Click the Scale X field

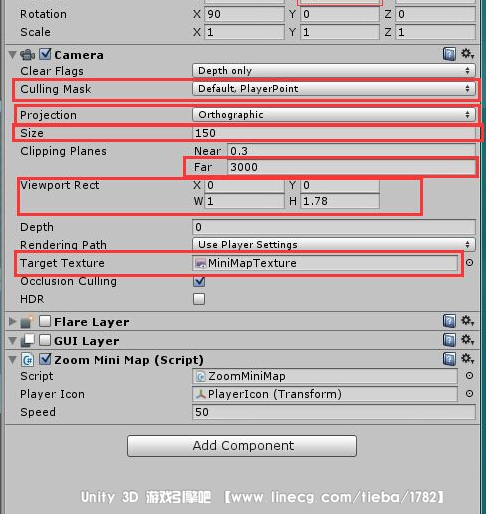click(244, 32)
